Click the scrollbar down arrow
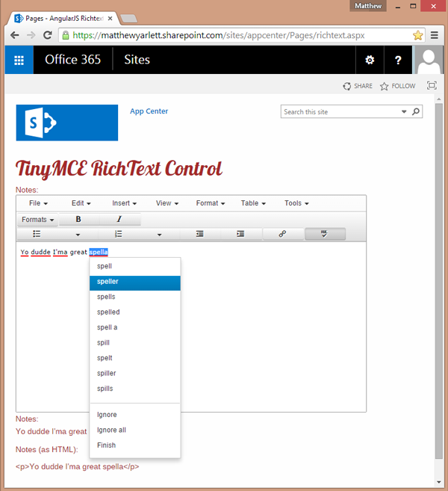 [439, 482]
